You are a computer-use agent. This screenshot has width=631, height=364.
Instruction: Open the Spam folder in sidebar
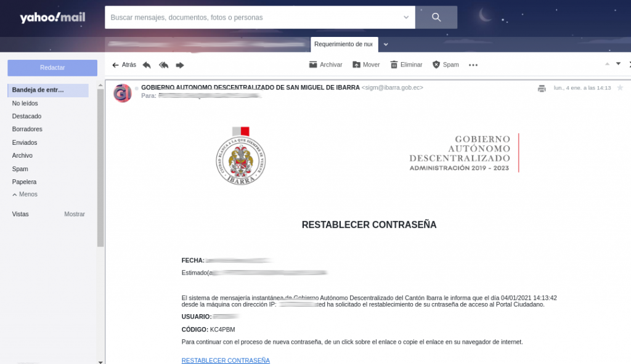point(20,169)
